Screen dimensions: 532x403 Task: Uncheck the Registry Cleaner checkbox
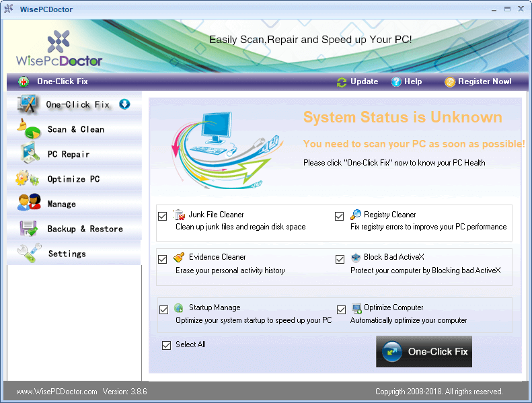point(339,216)
